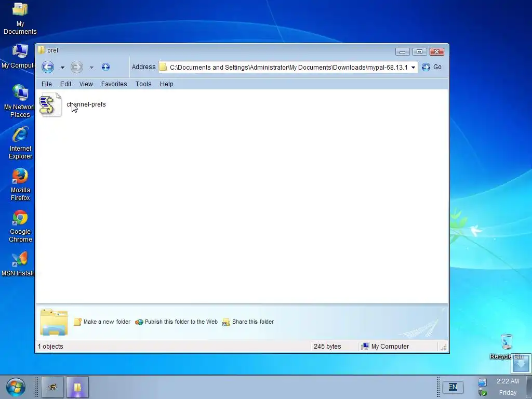Close the pref window
Image resolution: width=532 pixels, height=399 pixels.
point(437,51)
